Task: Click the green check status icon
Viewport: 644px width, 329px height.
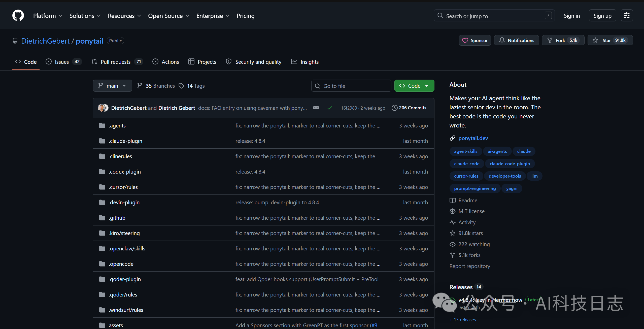Action: 329,108
